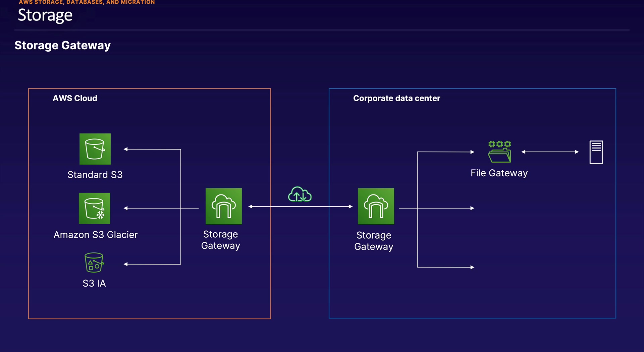Viewport: 644px width, 352px height.
Task: Click the "File Gateway" label
Action: tap(499, 173)
